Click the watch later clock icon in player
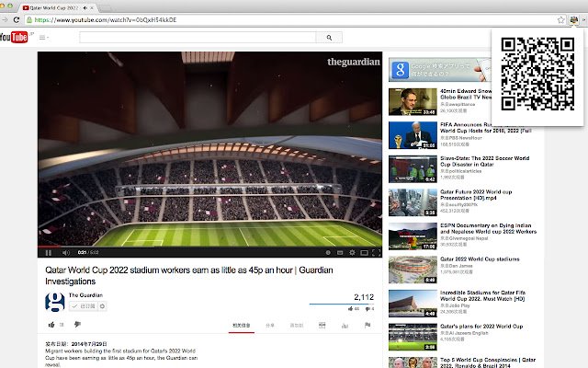Image resolution: width=588 pixels, height=368 pixels. pos(328,253)
